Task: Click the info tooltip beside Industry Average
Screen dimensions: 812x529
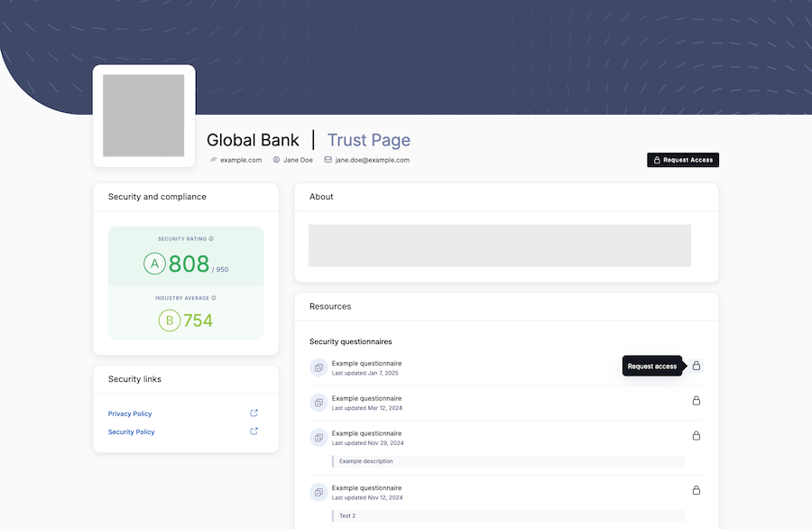Action: pyautogui.click(x=216, y=297)
